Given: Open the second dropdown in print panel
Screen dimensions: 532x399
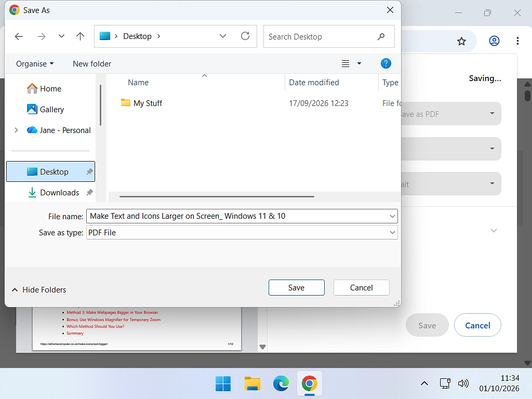Looking at the screenshot, I should pyautogui.click(x=450, y=149).
